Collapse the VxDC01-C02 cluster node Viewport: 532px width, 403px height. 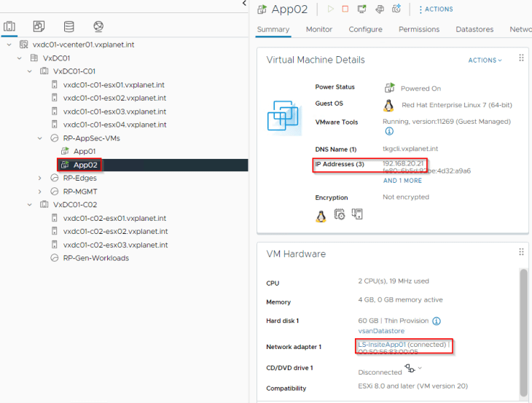point(30,205)
